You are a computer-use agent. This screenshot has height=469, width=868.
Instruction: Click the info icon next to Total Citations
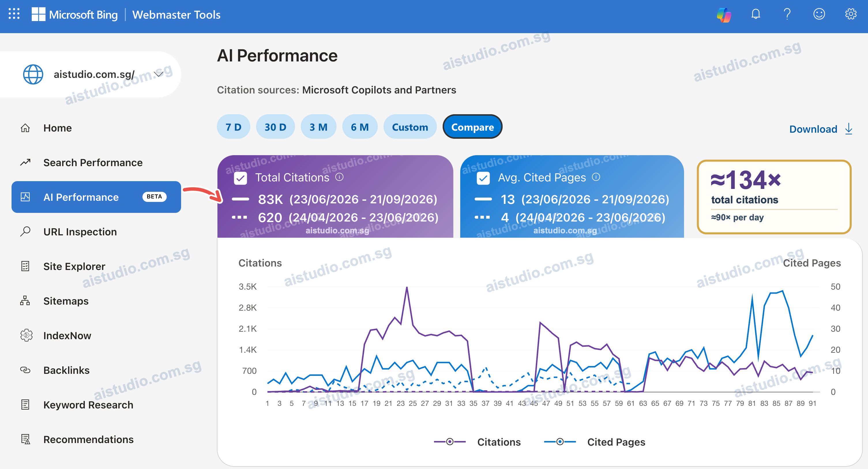pos(339,177)
